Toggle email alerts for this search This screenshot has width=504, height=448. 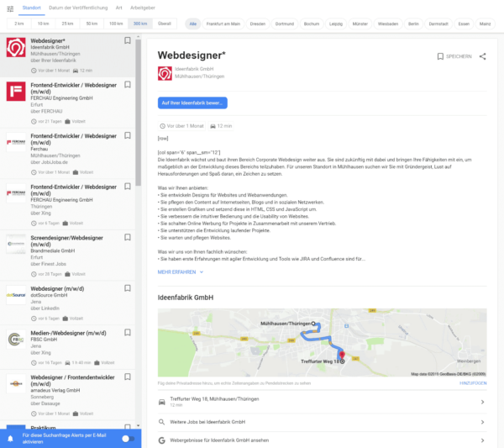[128, 438]
